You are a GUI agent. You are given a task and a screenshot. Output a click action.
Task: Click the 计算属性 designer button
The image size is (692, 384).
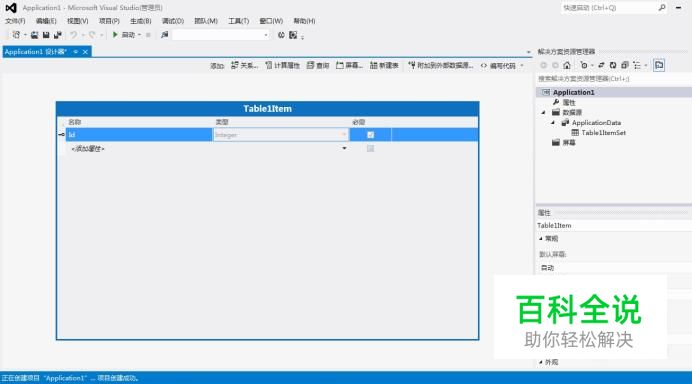pyautogui.click(x=282, y=65)
